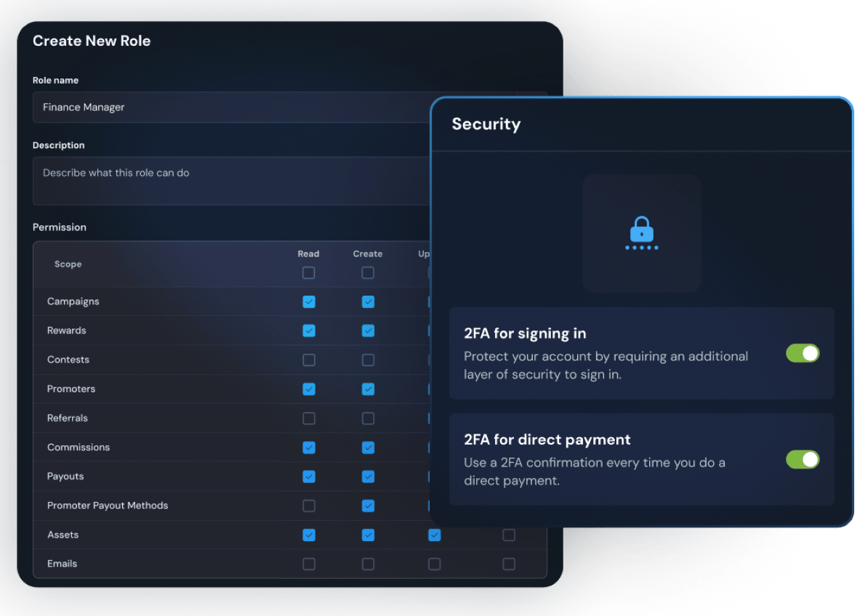Click the Read column header label
Image resolution: width=865 pixels, height=616 pixels.
[308, 254]
